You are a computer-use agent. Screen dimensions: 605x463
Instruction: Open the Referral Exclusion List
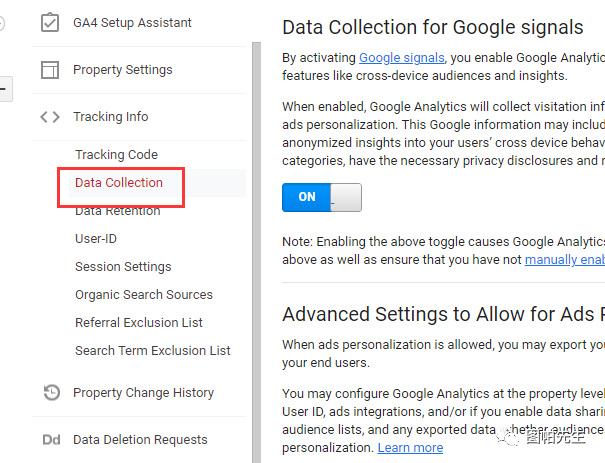click(x=139, y=323)
